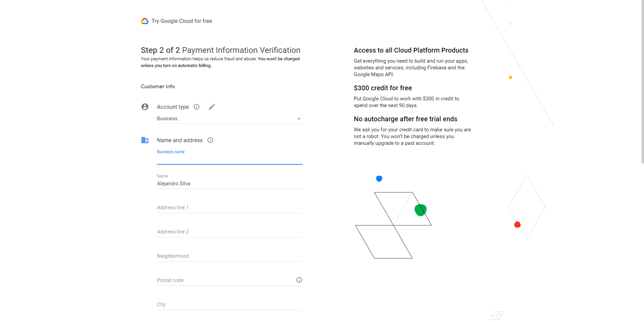The width and height of the screenshot is (644, 322).
Task: Show the Name and address info tooltip
Action: tap(210, 140)
